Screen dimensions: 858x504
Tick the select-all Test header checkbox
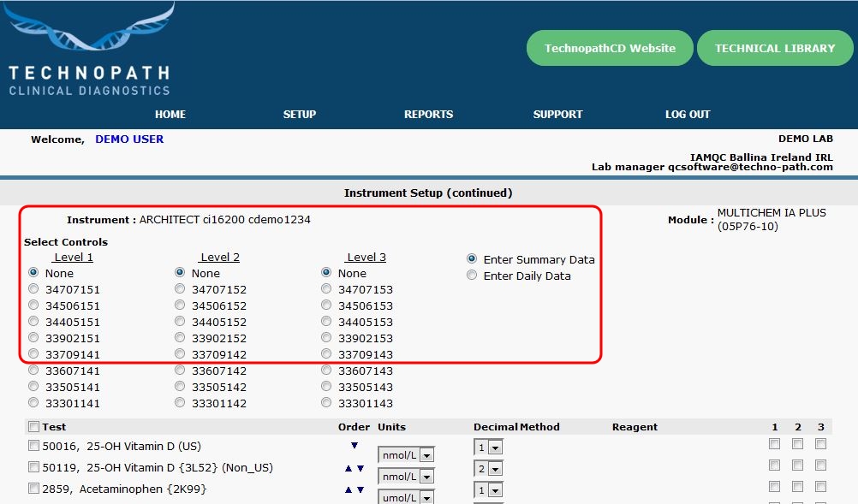point(34,426)
